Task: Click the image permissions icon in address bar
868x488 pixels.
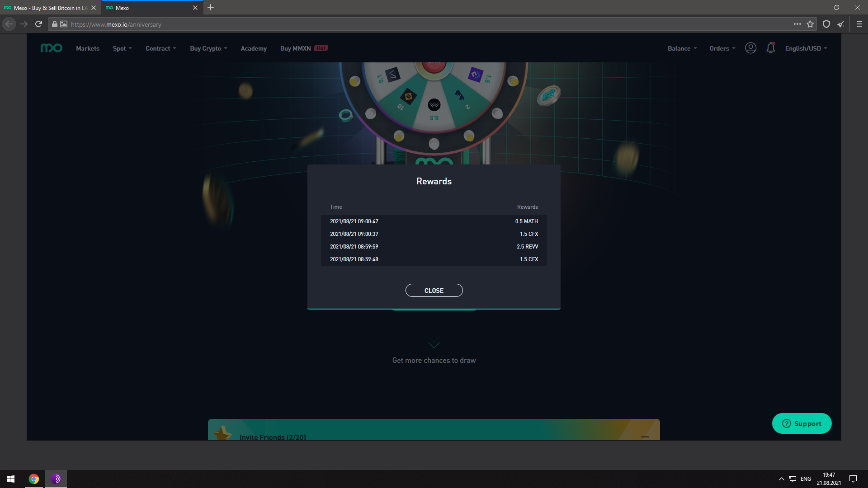Action: click(64, 24)
